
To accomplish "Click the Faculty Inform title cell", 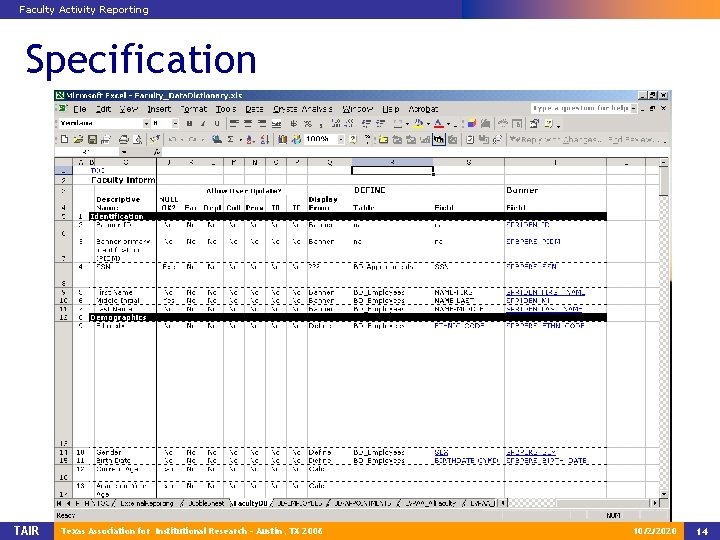I will click(x=123, y=180).
